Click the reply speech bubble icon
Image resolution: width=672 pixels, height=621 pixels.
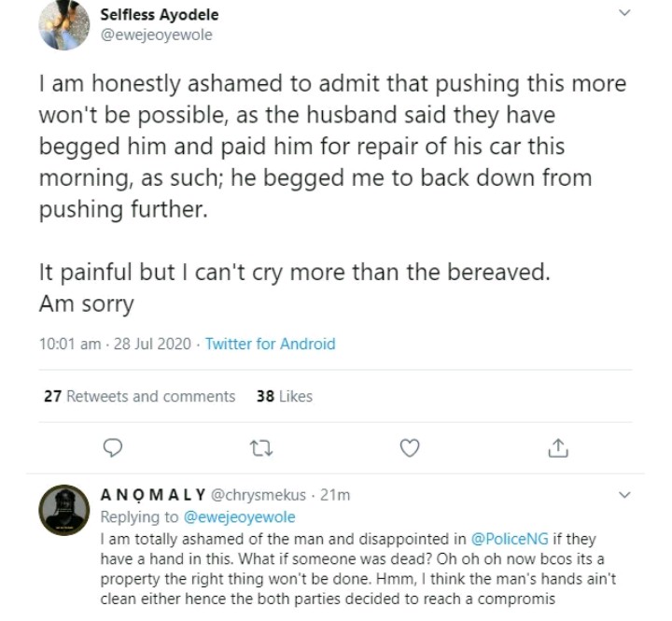[111, 449]
